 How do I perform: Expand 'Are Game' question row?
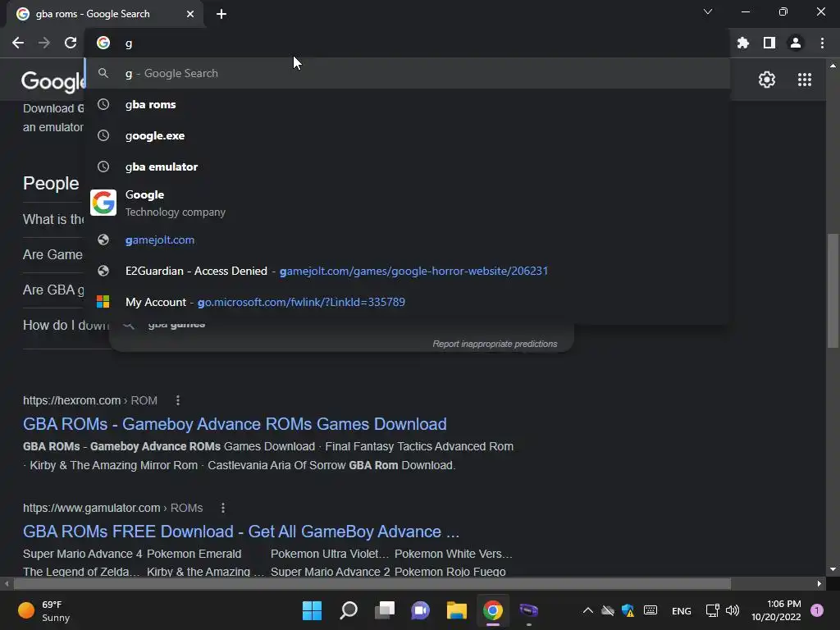click(x=53, y=254)
